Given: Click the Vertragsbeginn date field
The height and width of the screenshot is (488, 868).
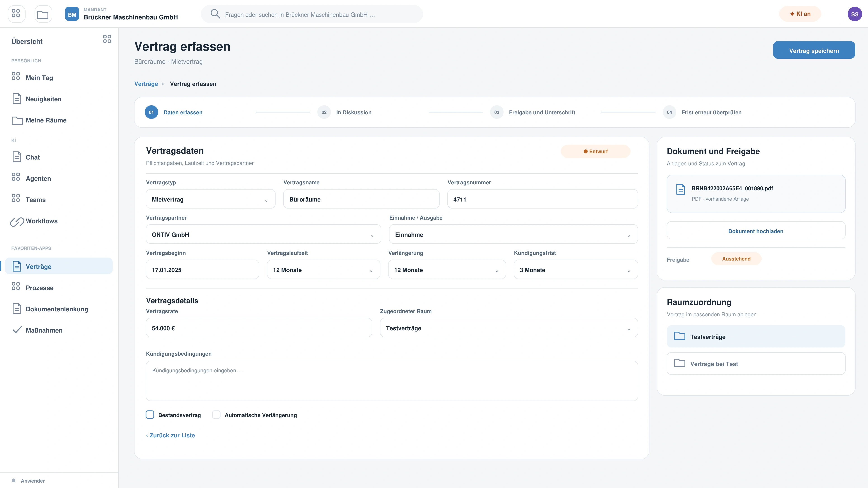Looking at the screenshot, I should [202, 270].
